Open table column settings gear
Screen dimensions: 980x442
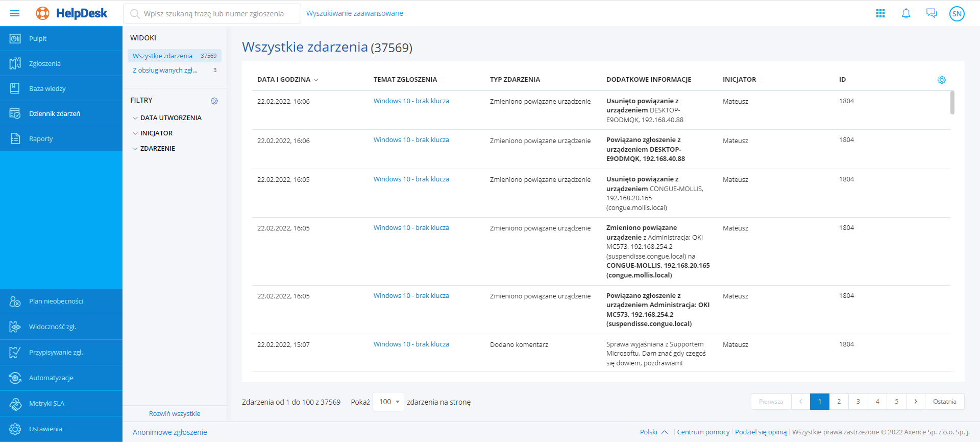coord(942,80)
